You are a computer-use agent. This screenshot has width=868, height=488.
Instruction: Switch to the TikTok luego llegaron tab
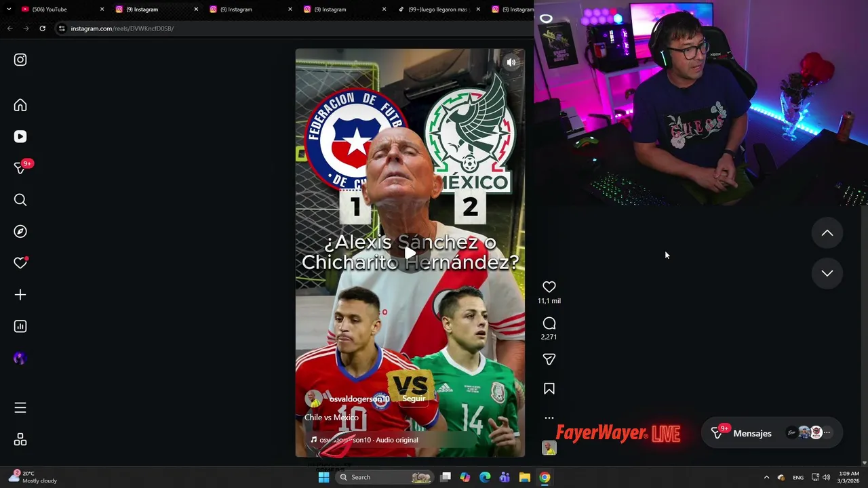[x=439, y=9]
